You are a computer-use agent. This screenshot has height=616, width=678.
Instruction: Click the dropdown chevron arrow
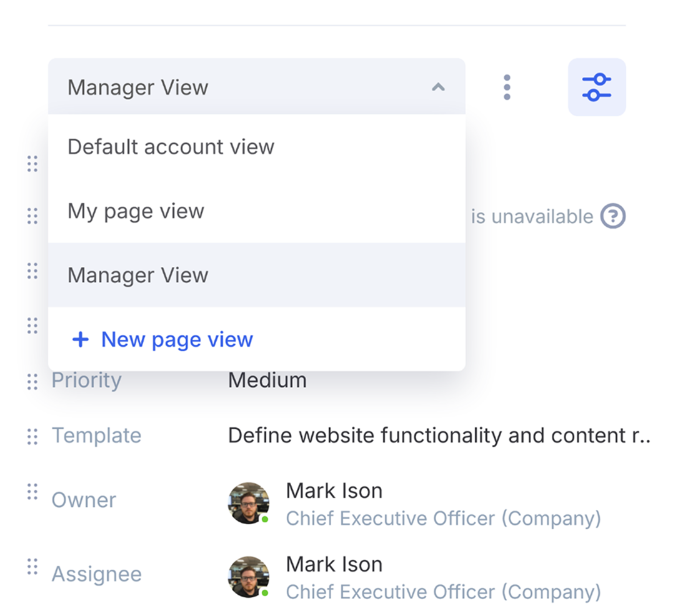[x=439, y=87]
